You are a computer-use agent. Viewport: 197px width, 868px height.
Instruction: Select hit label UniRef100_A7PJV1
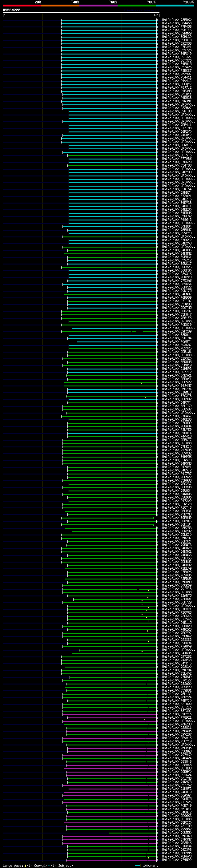(x=177, y=47)
